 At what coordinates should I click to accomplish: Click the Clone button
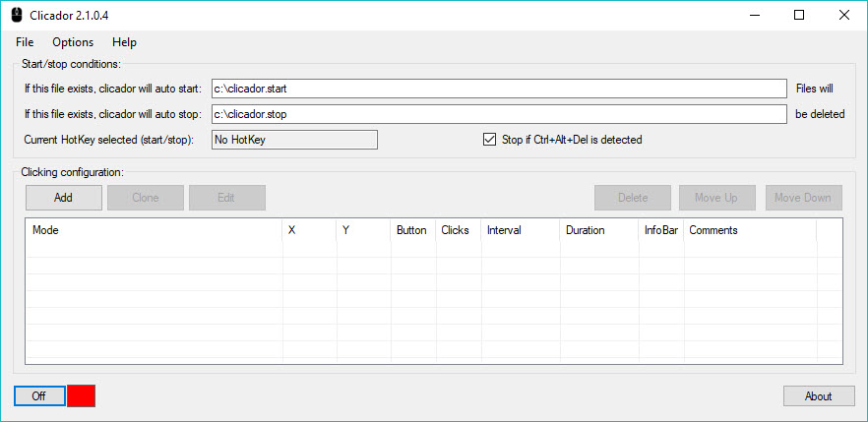click(x=146, y=198)
